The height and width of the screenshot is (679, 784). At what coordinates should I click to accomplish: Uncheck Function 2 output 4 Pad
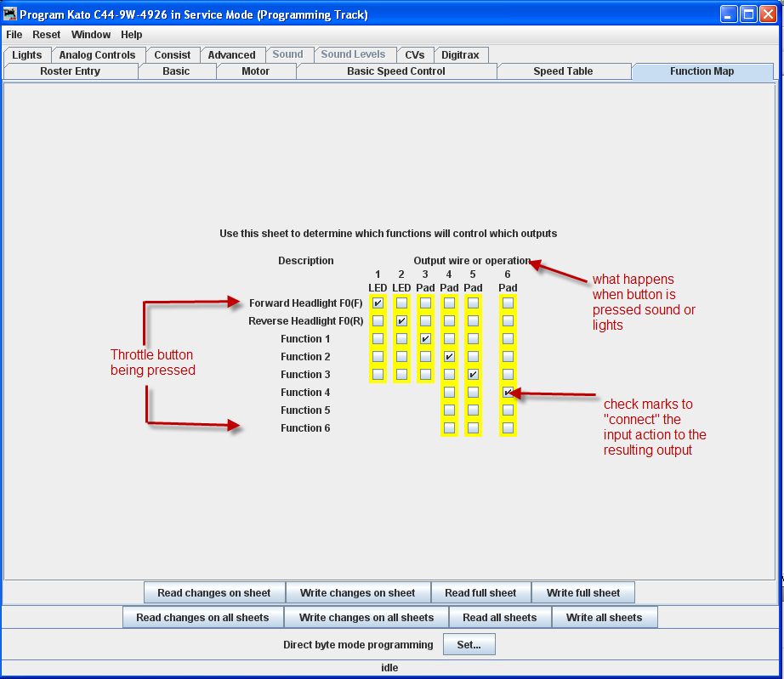click(449, 357)
